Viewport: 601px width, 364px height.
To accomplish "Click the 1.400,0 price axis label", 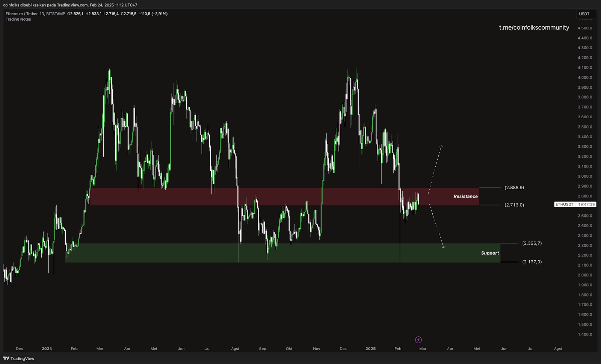I will point(585,334).
